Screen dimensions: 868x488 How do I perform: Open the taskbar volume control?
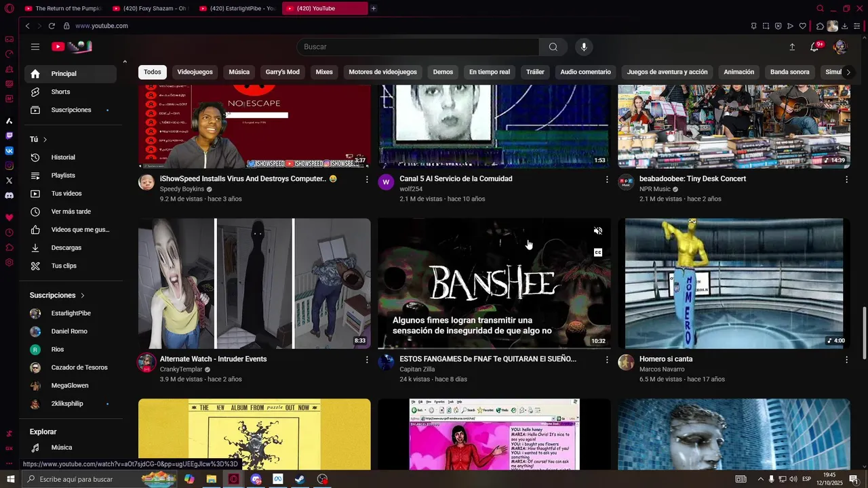click(793, 479)
